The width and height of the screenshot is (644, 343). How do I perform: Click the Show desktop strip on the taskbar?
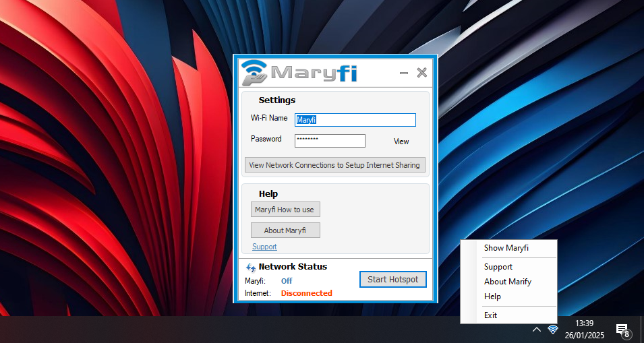point(642,330)
